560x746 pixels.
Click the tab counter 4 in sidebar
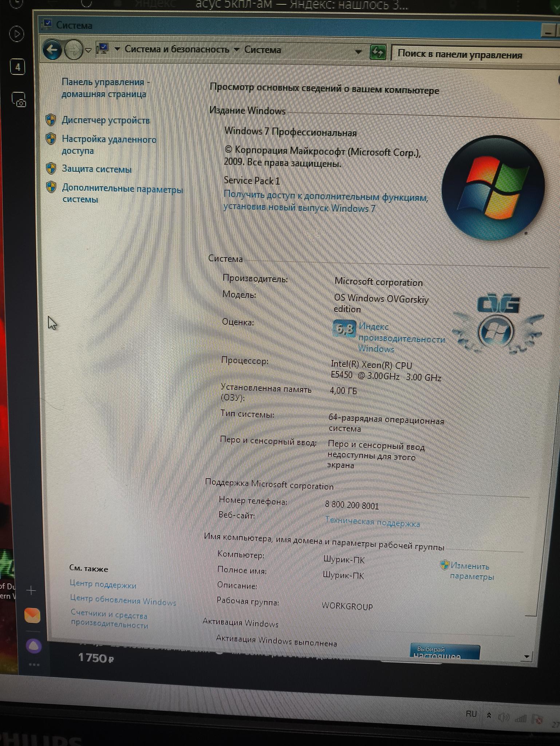(x=17, y=67)
